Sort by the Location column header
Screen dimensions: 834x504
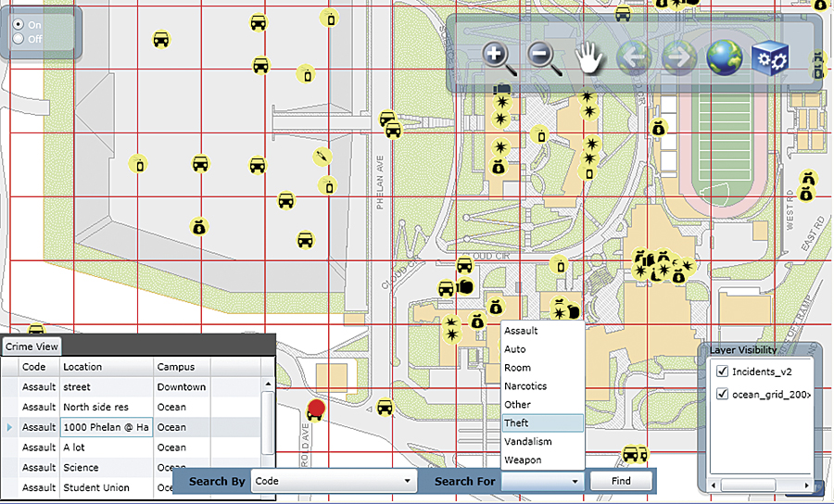click(107, 367)
